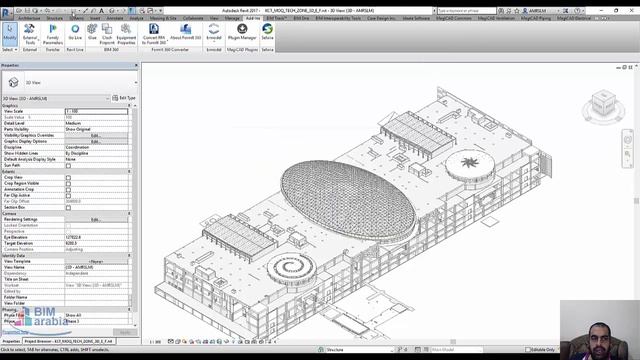
Task: Launch Family Parameters transfer tool
Action: (53, 34)
